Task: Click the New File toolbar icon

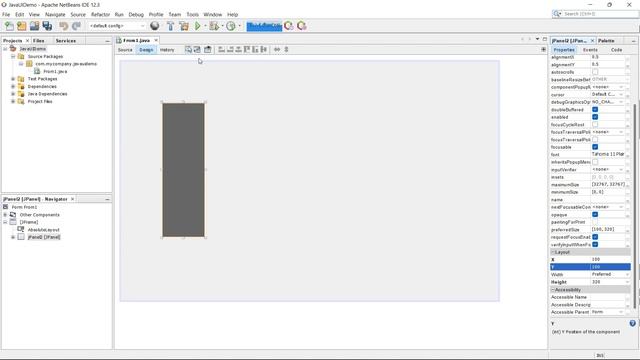Action: click(9, 26)
